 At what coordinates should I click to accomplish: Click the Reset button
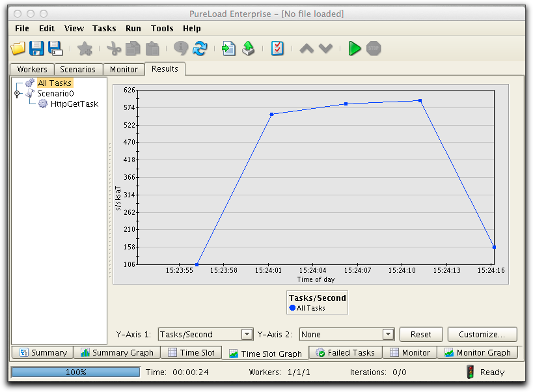(421, 334)
